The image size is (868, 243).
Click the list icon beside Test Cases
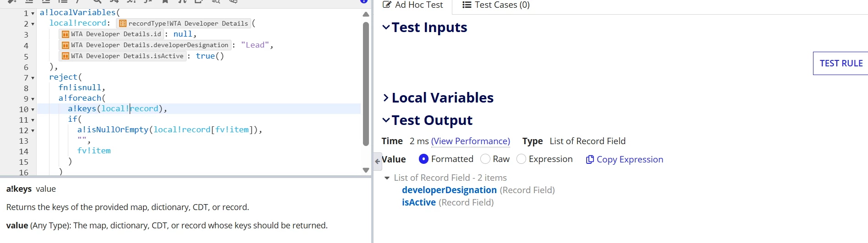point(467,5)
